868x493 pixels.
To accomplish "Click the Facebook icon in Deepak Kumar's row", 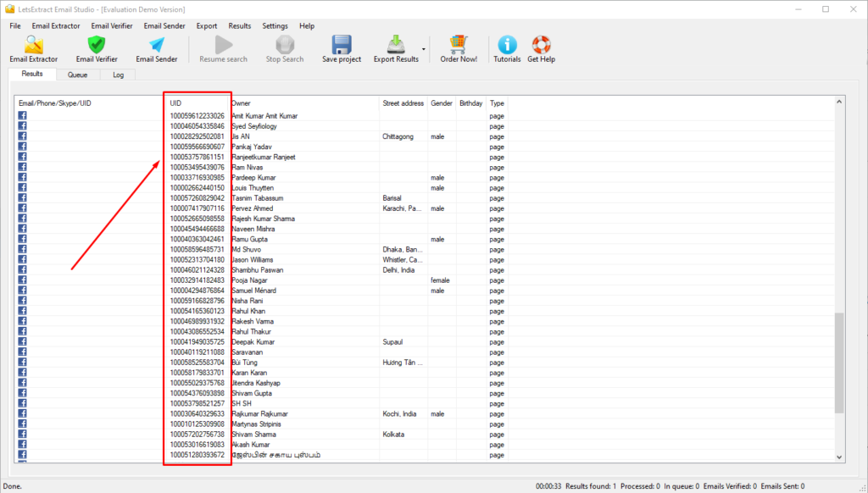I will 22,341.
